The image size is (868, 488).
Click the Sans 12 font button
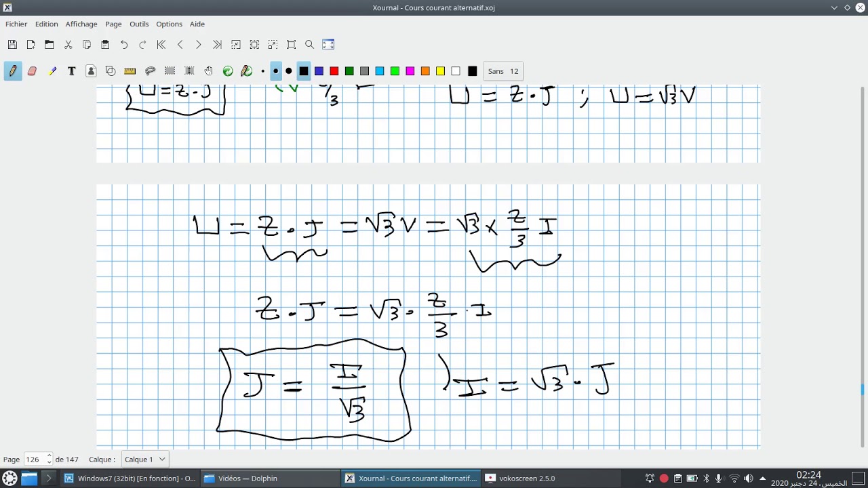point(502,71)
